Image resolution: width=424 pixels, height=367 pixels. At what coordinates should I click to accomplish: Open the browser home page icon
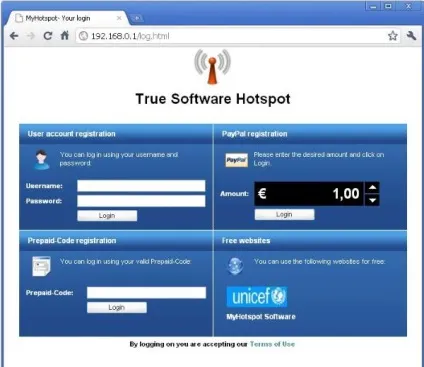pos(65,35)
